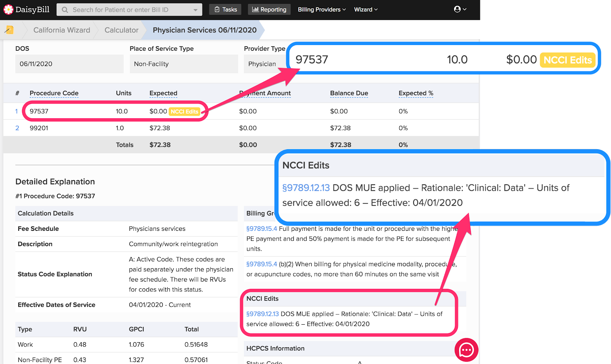Open the §9789.15.4 full payment link

[x=262, y=229]
